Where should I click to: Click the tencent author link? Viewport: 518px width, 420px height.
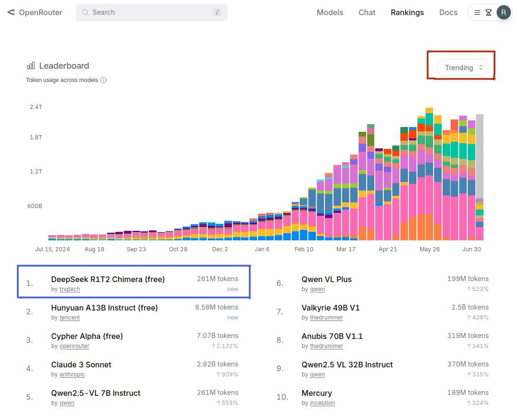point(70,318)
